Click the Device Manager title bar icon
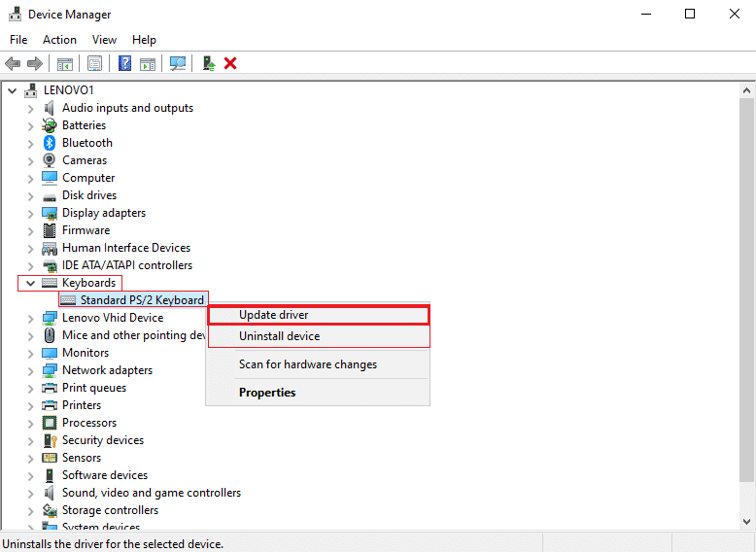Image resolution: width=756 pixels, height=552 pixels. click(x=15, y=14)
